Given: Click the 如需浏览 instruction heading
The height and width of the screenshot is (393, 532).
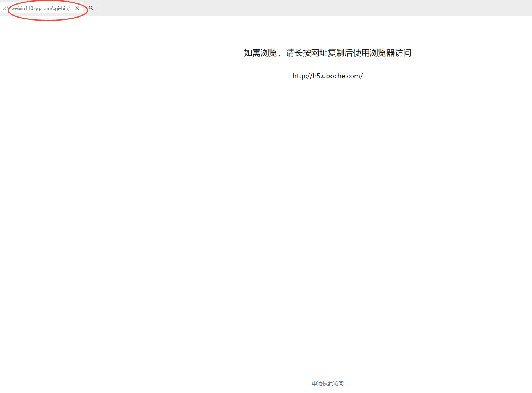Looking at the screenshot, I should (x=328, y=53).
